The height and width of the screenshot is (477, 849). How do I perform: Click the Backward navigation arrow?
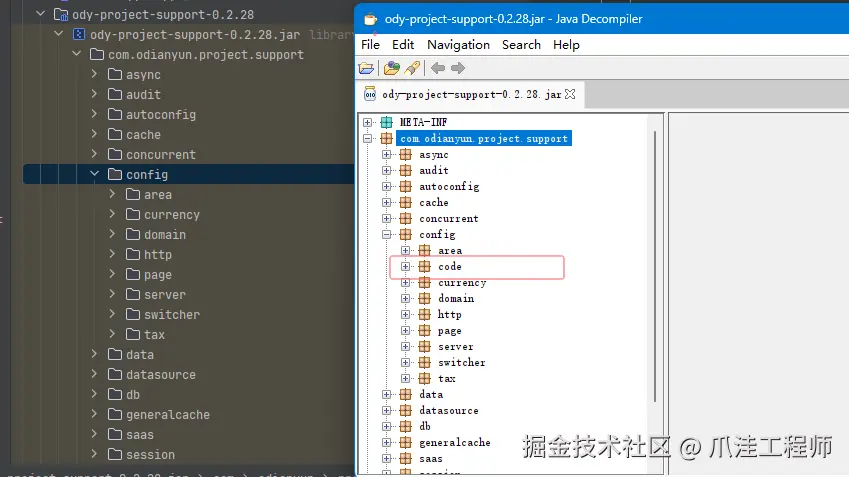[x=438, y=68]
